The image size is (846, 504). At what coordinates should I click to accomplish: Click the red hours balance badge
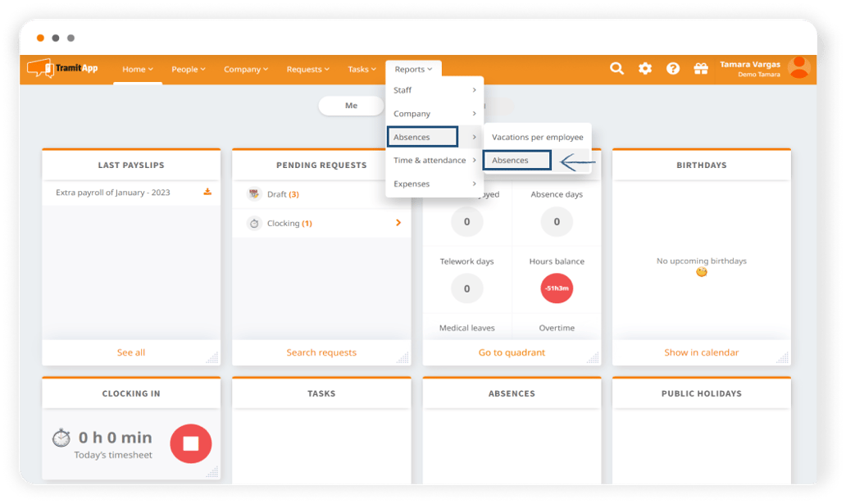coord(557,288)
